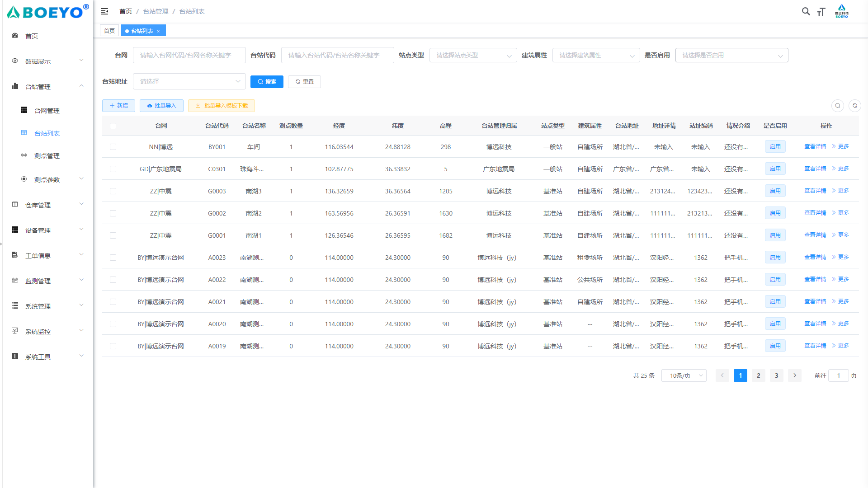The width and height of the screenshot is (868, 488).
Task: Open the 站点类型 dropdown
Action: 473,55
